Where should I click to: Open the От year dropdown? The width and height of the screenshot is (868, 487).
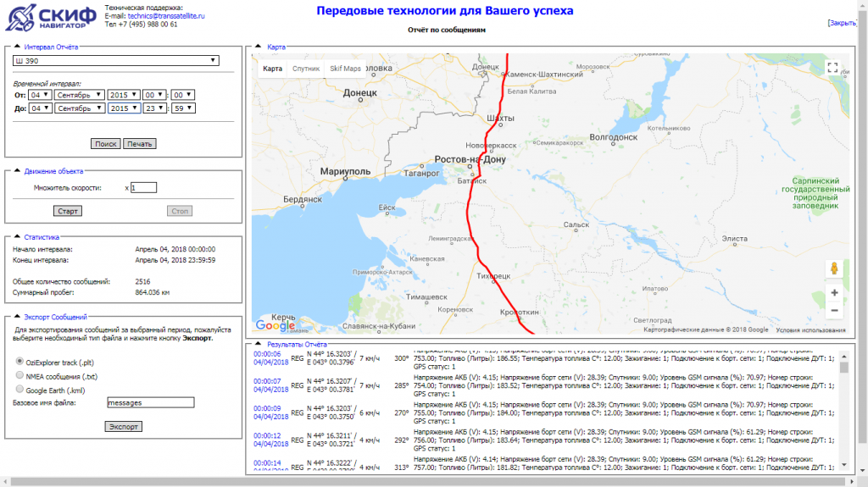[x=124, y=95]
